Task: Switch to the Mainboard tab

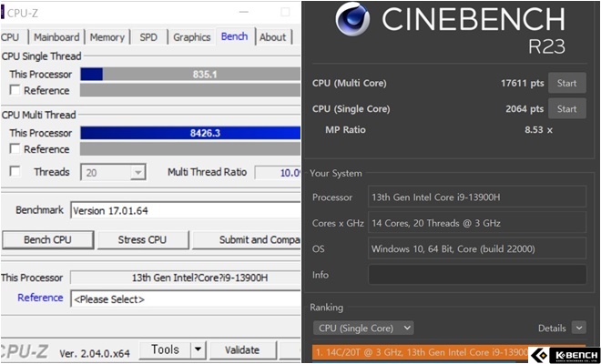Action: [56, 37]
